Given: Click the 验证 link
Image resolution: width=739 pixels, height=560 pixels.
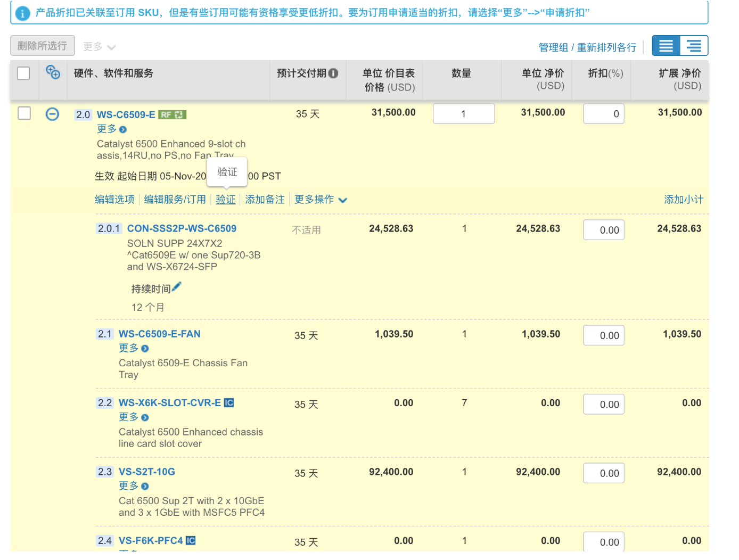Looking at the screenshot, I should 226,200.
